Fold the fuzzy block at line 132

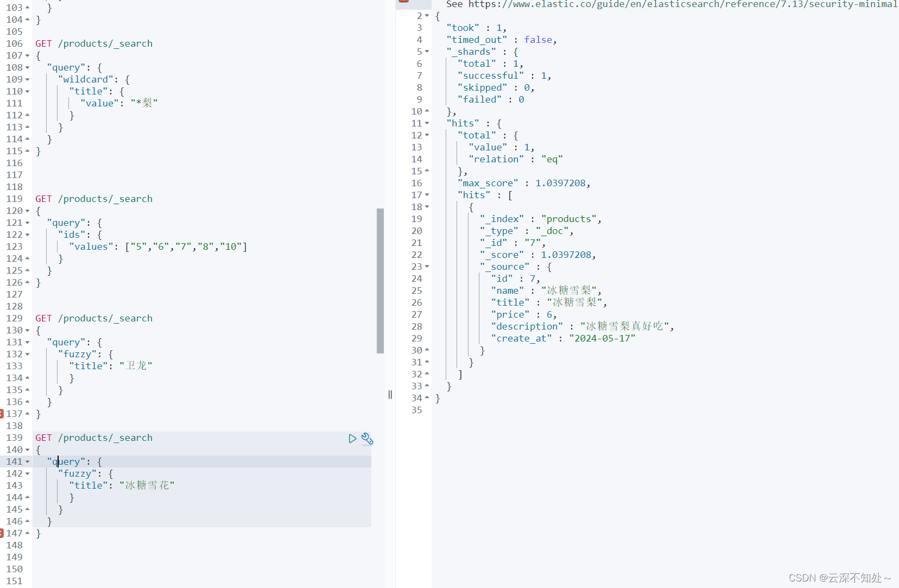(x=27, y=354)
